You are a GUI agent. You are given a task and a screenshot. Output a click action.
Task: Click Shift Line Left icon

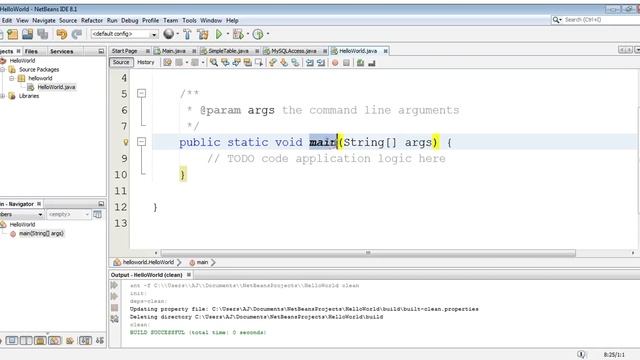310,62
